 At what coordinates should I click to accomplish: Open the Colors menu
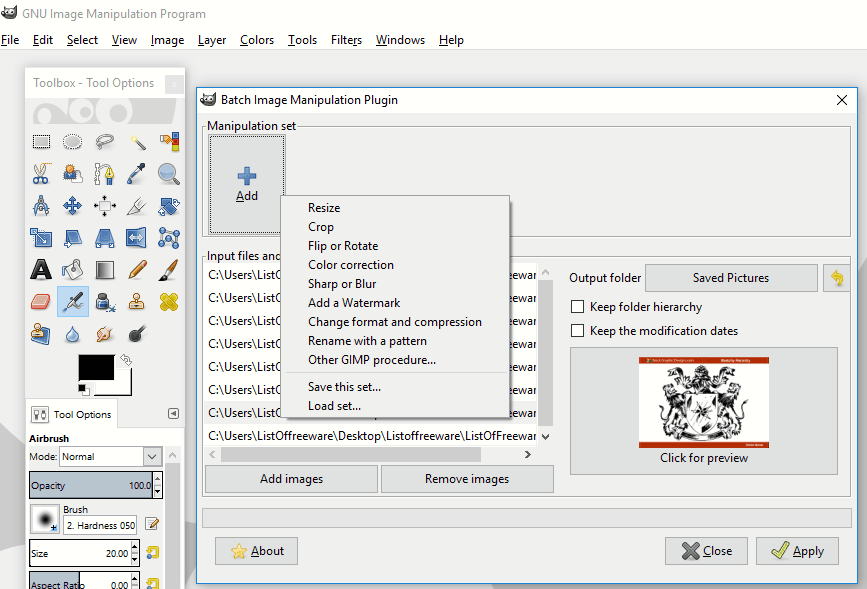(x=257, y=40)
